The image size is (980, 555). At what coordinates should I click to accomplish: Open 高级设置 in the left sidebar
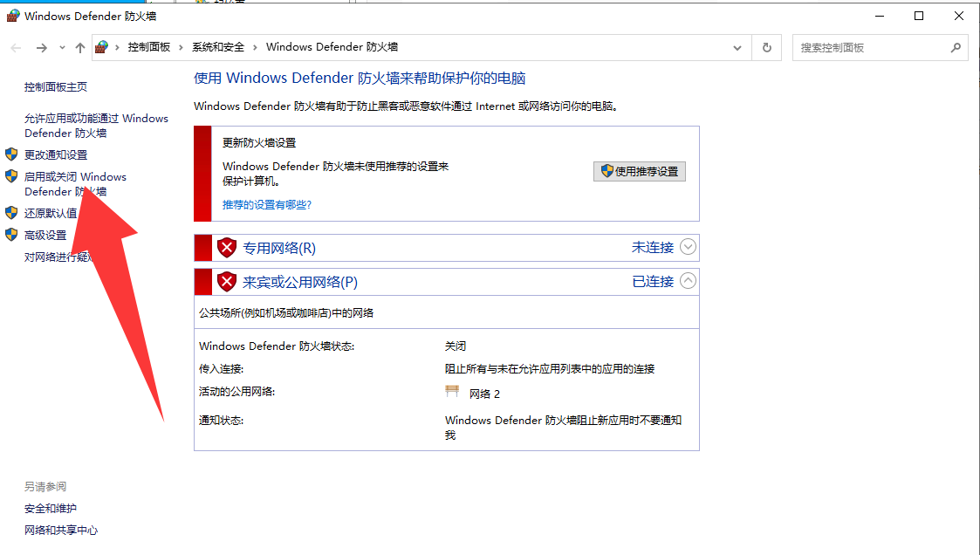(45, 235)
